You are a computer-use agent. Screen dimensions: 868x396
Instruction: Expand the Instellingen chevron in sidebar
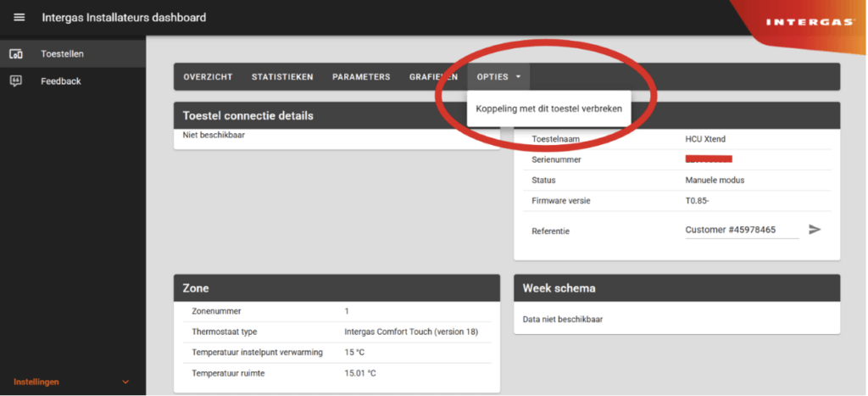pos(125,382)
